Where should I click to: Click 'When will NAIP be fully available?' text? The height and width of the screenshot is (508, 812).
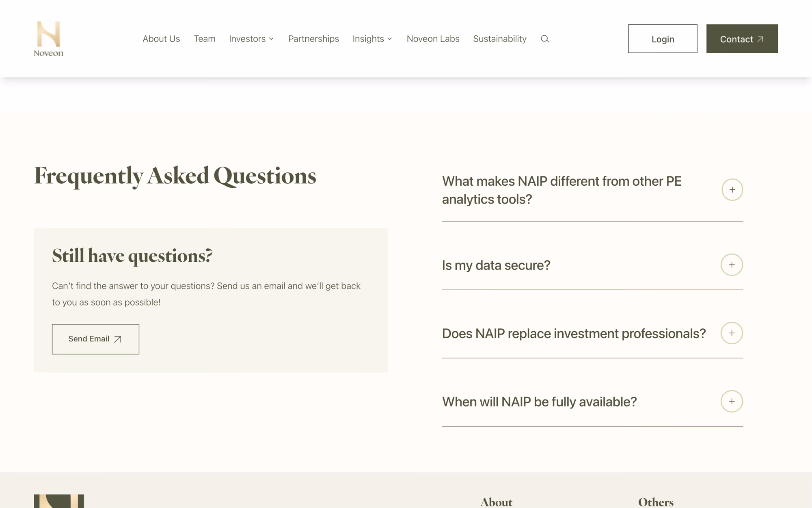coord(539,402)
